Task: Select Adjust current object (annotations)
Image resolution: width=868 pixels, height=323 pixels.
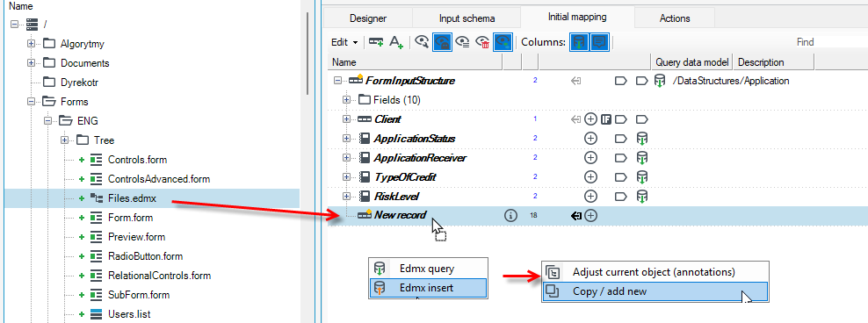Action: point(655,272)
